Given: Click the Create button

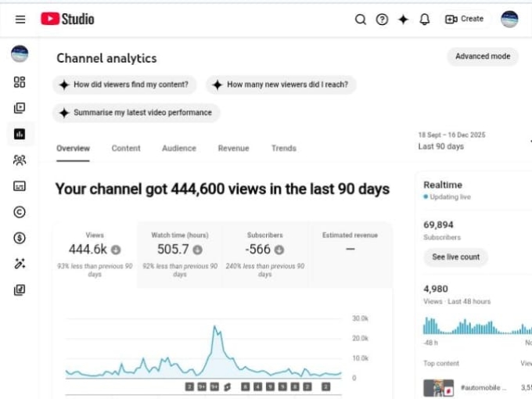Looking at the screenshot, I should (x=465, y=20).
